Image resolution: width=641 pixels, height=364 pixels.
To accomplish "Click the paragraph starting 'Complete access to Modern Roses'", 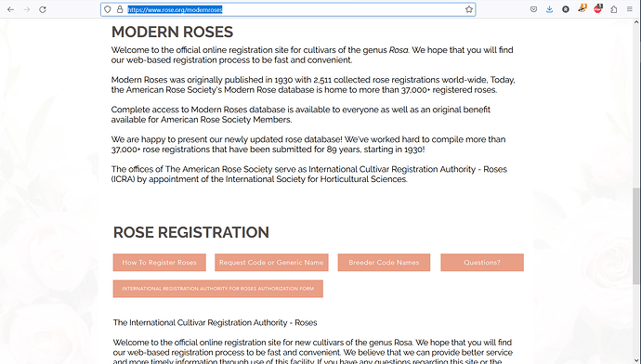I will coord(301,114).
